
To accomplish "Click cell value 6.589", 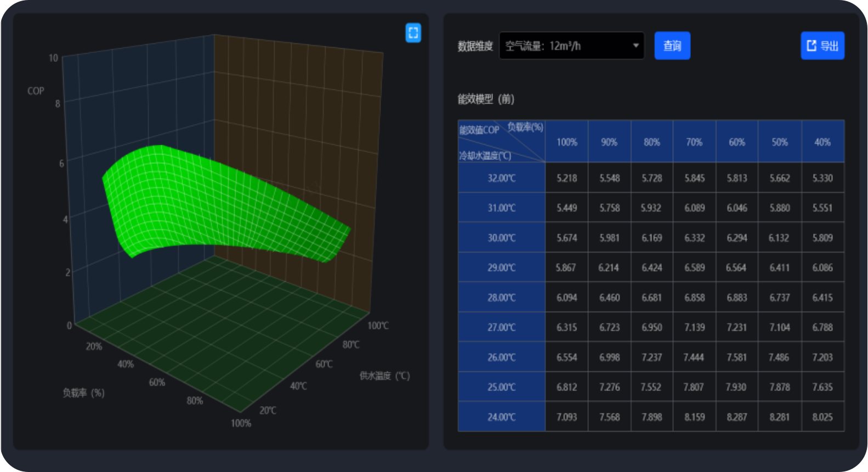I will tap(694, 268).
